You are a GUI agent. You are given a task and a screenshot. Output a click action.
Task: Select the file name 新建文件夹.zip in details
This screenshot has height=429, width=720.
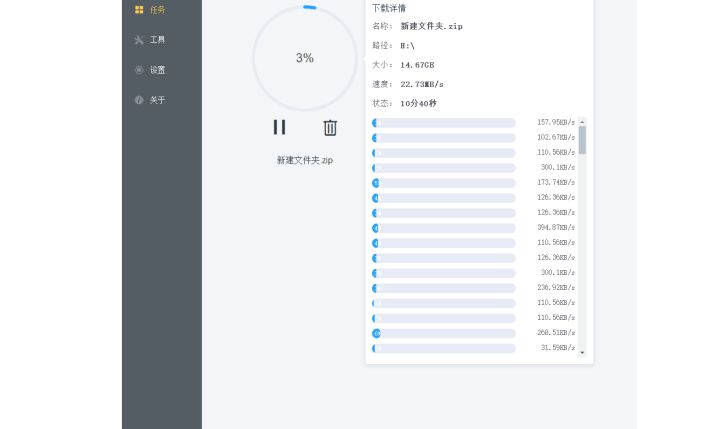click(432, 26)
